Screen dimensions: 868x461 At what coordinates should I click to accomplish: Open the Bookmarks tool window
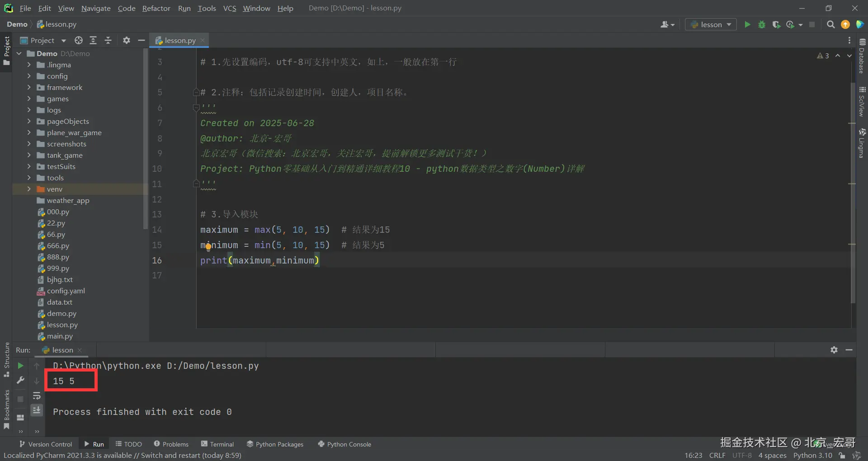click(6, 409)
